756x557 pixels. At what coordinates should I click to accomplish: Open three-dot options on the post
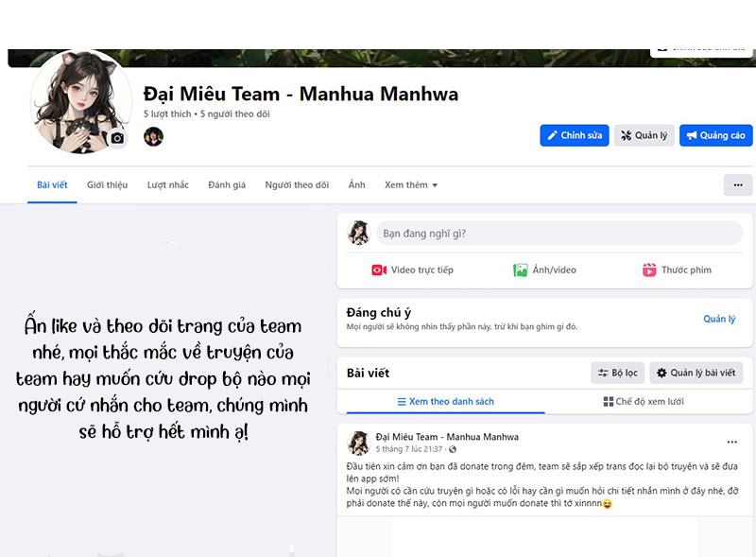point(731,442)
